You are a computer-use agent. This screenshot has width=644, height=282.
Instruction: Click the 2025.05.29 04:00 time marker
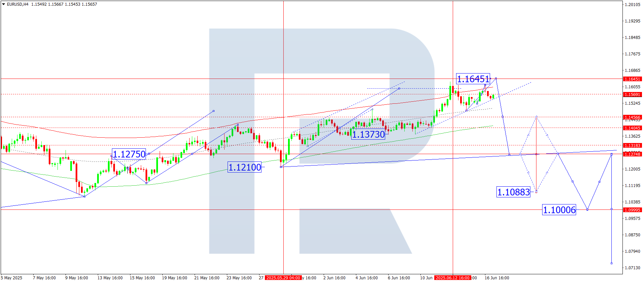283,278
